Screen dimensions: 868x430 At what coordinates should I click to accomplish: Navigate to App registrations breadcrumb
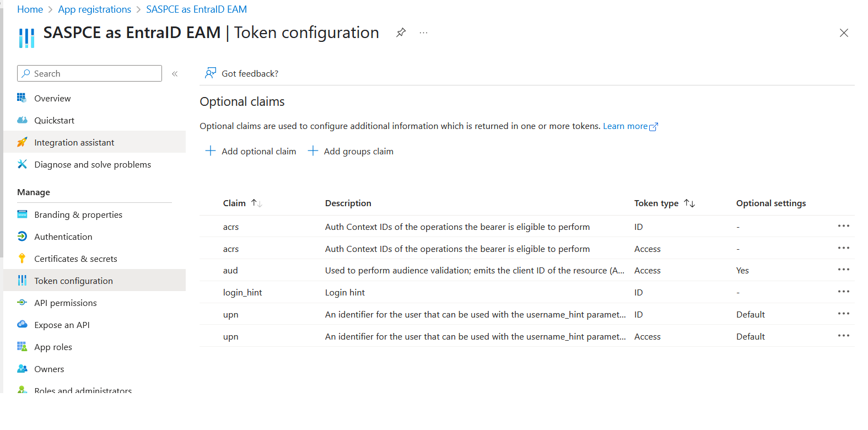click(94, 9)
